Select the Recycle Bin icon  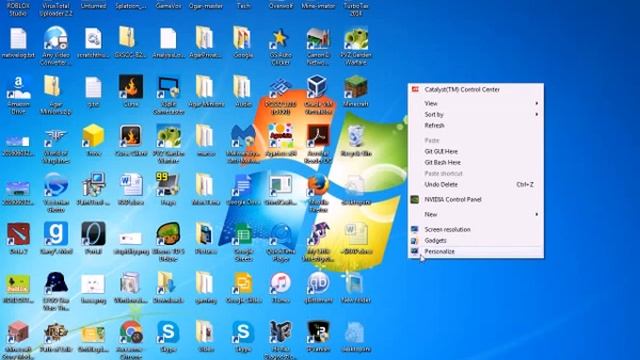[x=356, y=136]
